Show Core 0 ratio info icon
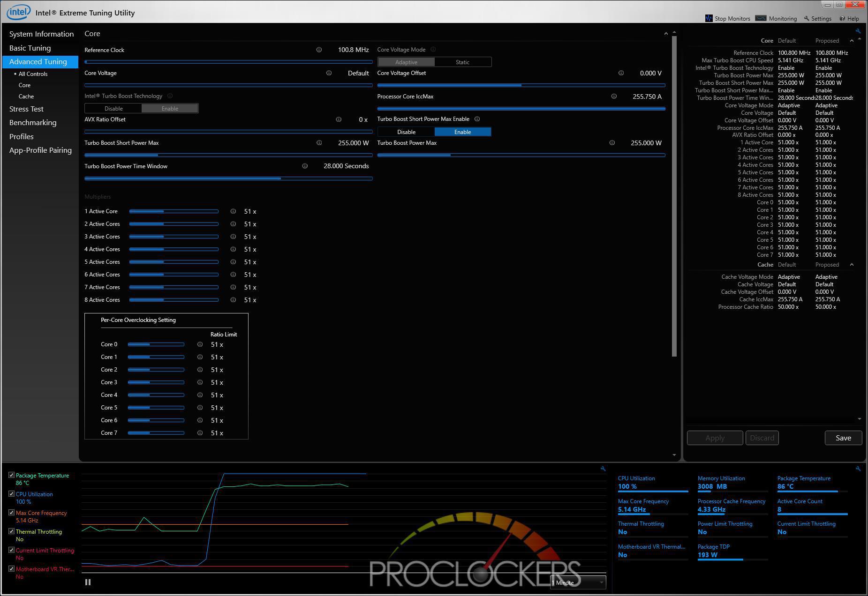 click(200, 344)
